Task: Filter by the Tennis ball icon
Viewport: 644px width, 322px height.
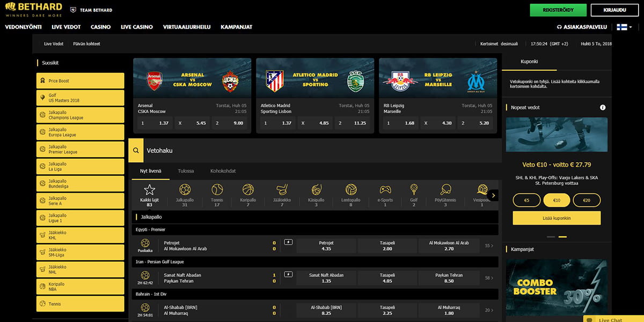Action: (217, 189)
